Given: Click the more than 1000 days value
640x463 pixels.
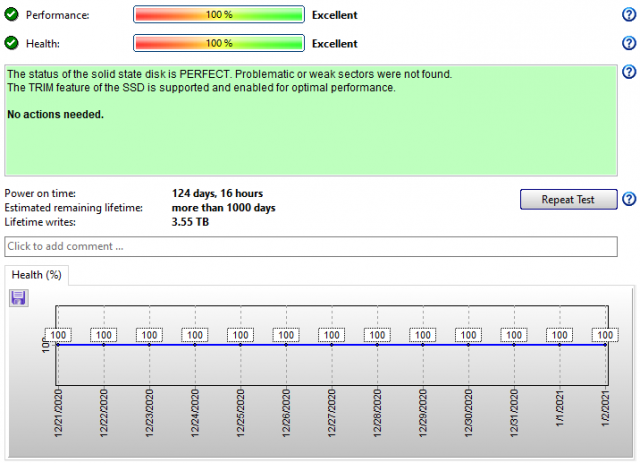Looking at the screenshot, I should click(x=223, y=208).
